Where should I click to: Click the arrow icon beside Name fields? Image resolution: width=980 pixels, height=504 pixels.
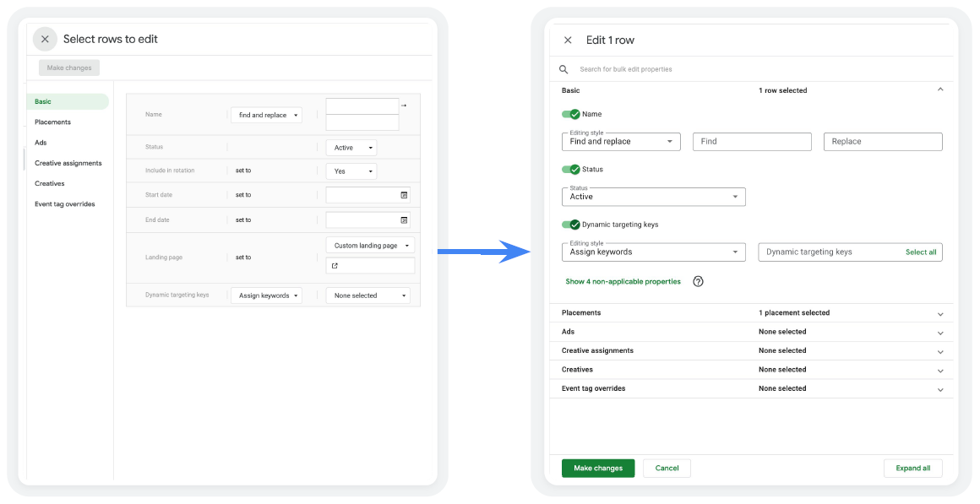404,106
